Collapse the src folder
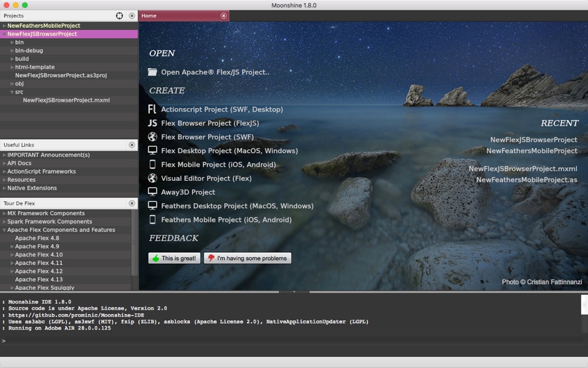Screen dimensions: 588x368 tap(12, 92)
